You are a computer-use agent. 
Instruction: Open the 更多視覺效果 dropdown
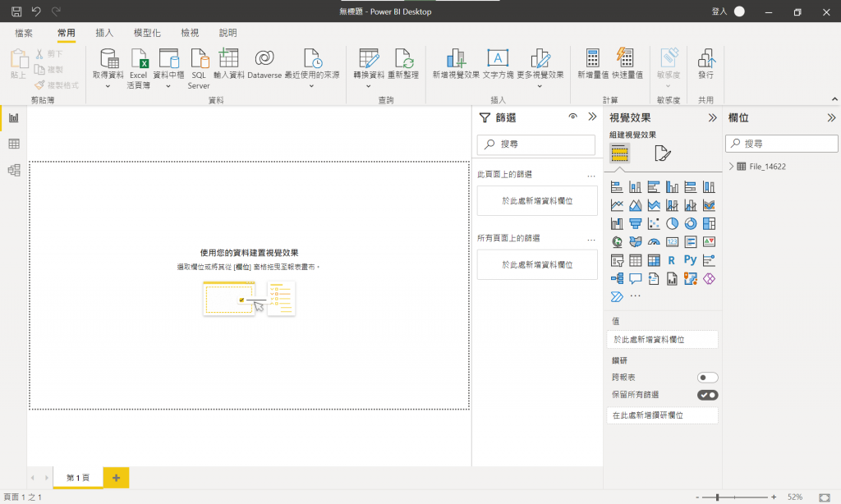(x=540, y=86)
